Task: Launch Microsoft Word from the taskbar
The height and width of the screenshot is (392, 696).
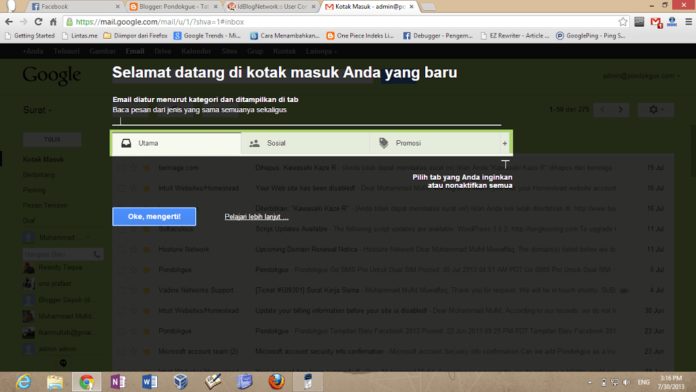Action: (x=150, y=382)
